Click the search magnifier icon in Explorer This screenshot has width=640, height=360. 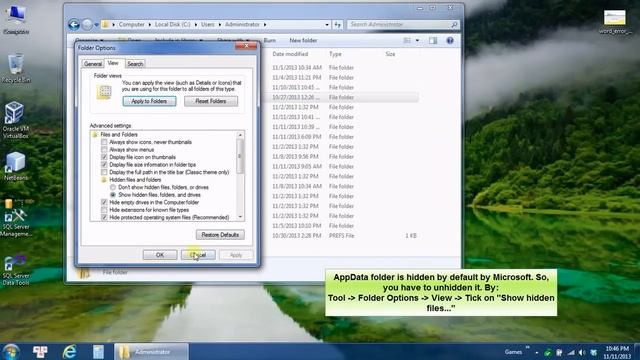pos(454,24)
